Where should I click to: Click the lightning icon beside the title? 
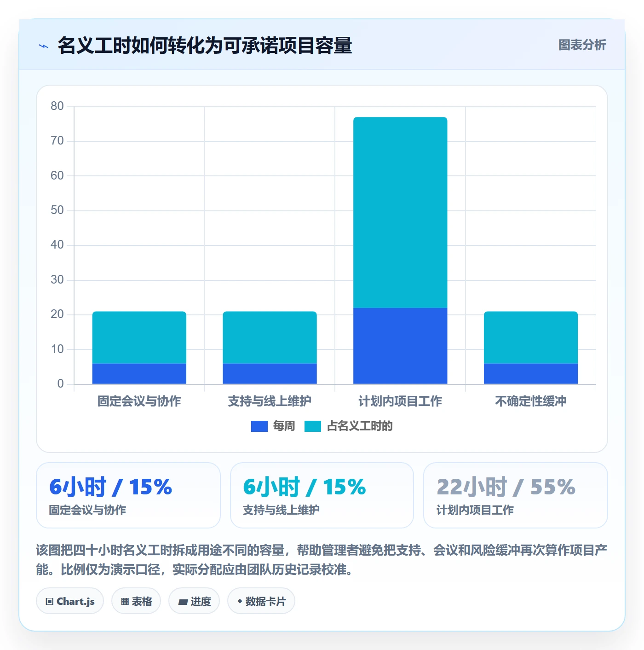[44, 46]
